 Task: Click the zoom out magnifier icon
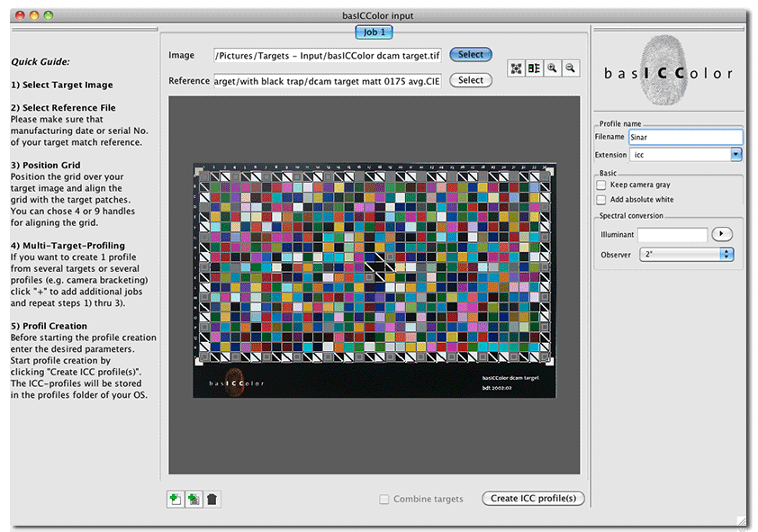point(571,68)
